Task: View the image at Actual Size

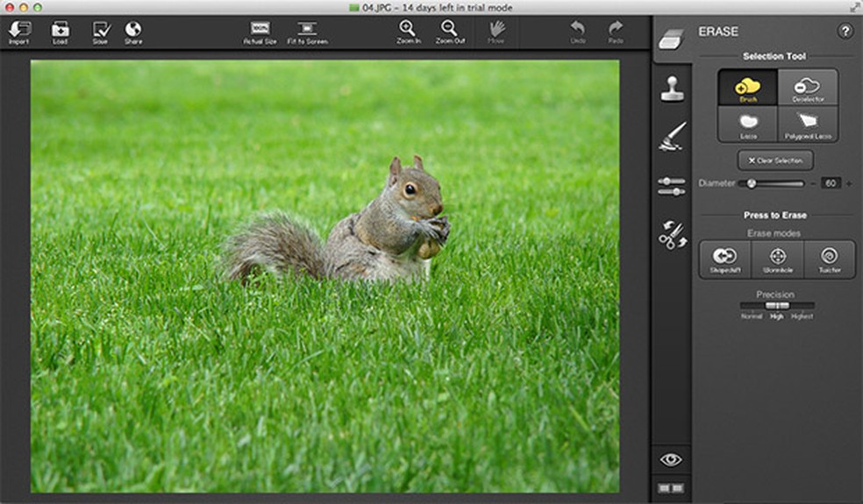Action: (x=260, y=32)
